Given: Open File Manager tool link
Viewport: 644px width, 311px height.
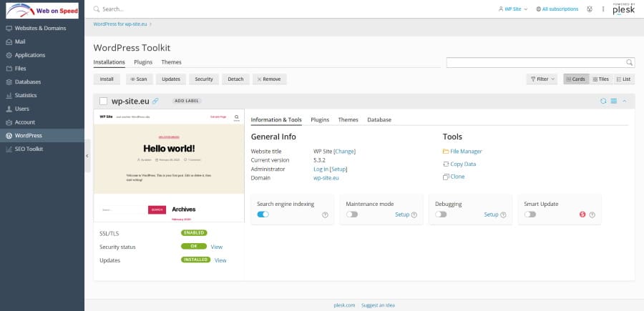Looking at the screenshot, I should click(462, 152).
